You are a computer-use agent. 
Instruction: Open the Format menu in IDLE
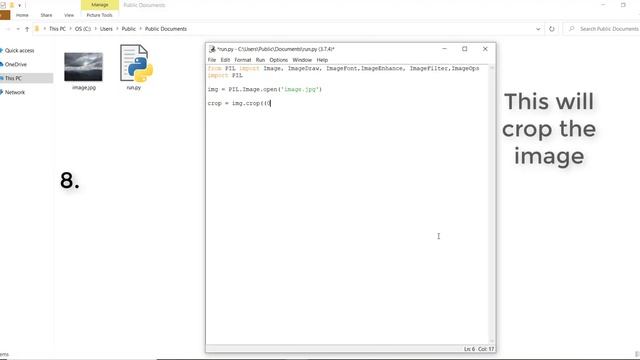coord(242,60)
